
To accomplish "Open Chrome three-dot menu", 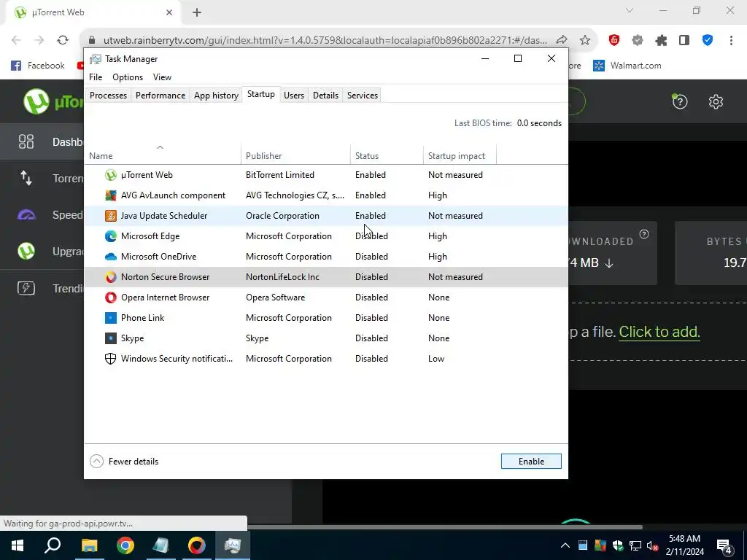I will tap(731, 41).
